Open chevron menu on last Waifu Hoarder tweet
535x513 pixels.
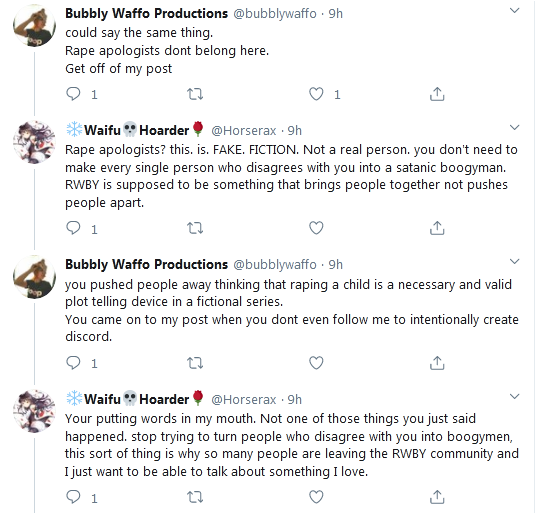[514, 396]
